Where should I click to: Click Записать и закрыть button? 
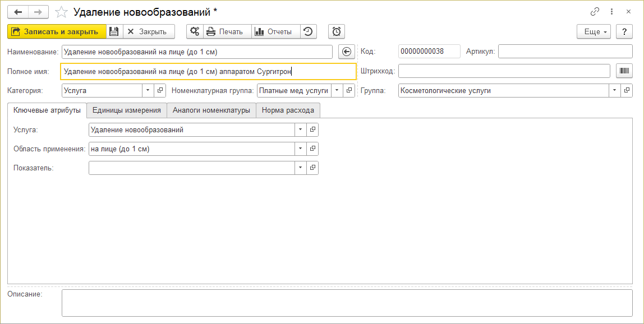coord(57,31)
